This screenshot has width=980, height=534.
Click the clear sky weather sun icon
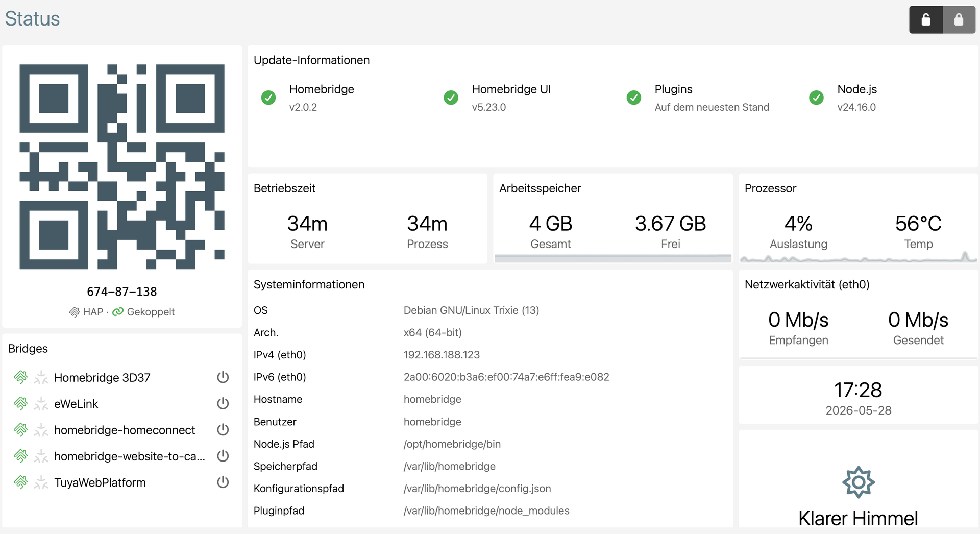(859, 482)
